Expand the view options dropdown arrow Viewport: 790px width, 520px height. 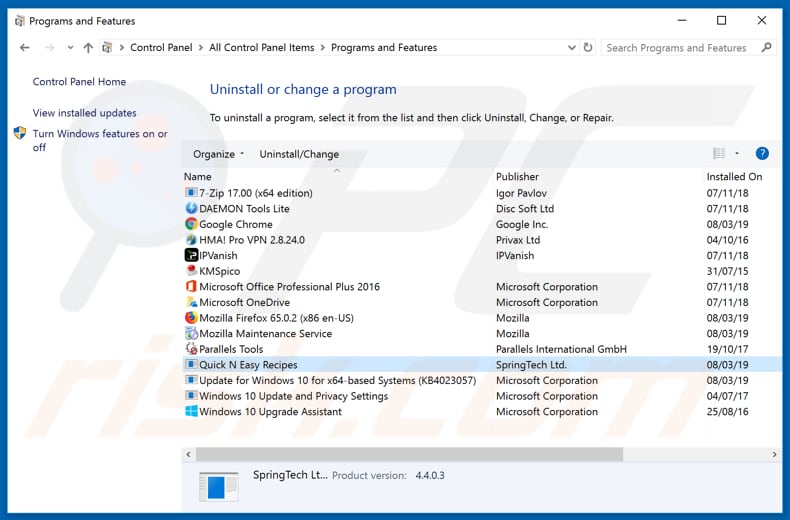click(x=737, y=153)
